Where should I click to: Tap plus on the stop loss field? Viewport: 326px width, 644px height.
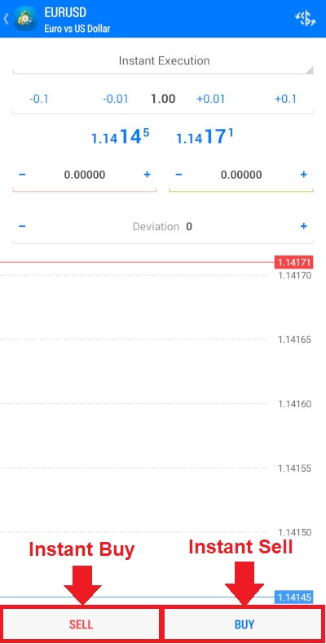click(147, 175)
